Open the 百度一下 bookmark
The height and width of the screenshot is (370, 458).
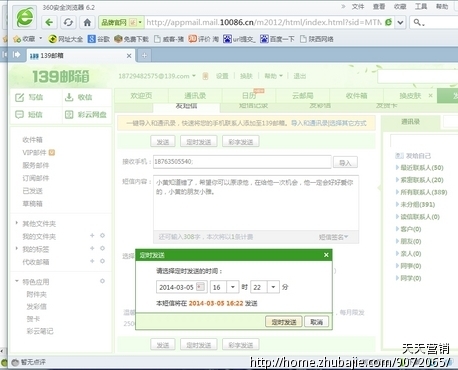(277, 39)
